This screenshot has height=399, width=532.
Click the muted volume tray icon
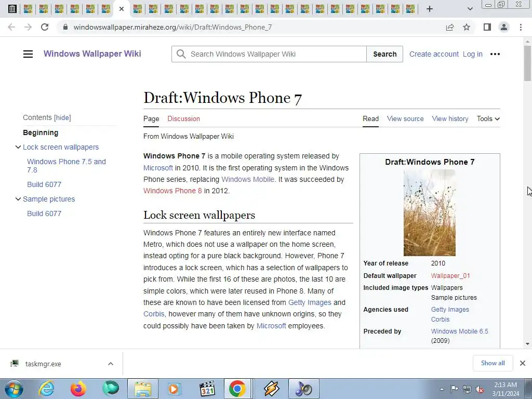click(x=480, y=389)
